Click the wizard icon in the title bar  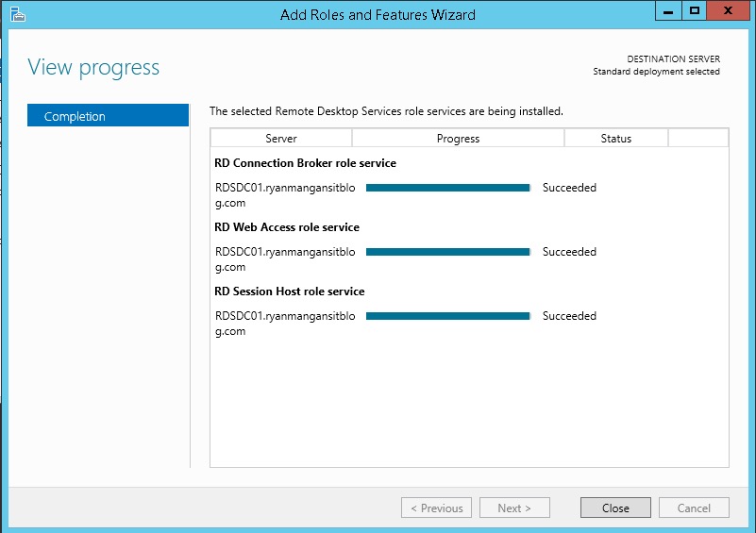pos(17,14)
